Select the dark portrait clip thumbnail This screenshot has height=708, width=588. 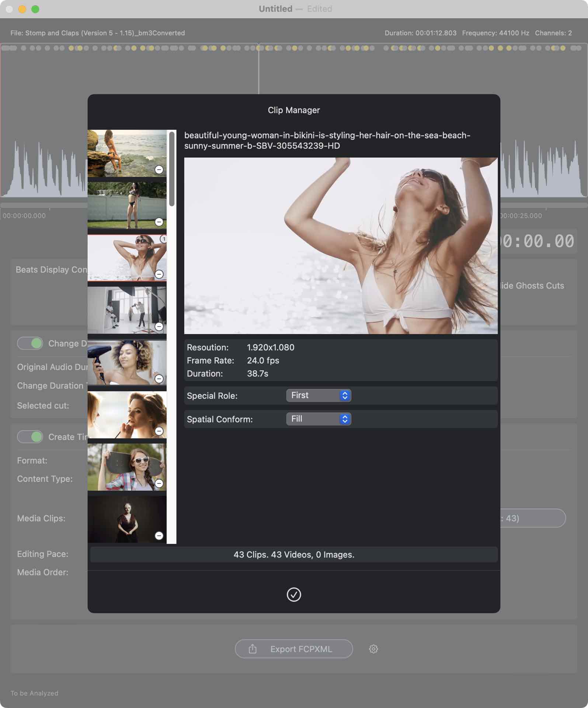[127, 519]
